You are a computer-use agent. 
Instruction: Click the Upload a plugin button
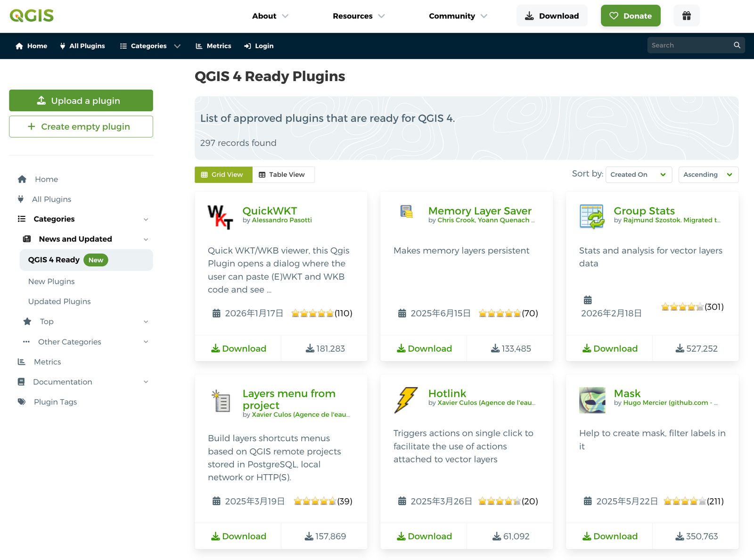[81, 100]
